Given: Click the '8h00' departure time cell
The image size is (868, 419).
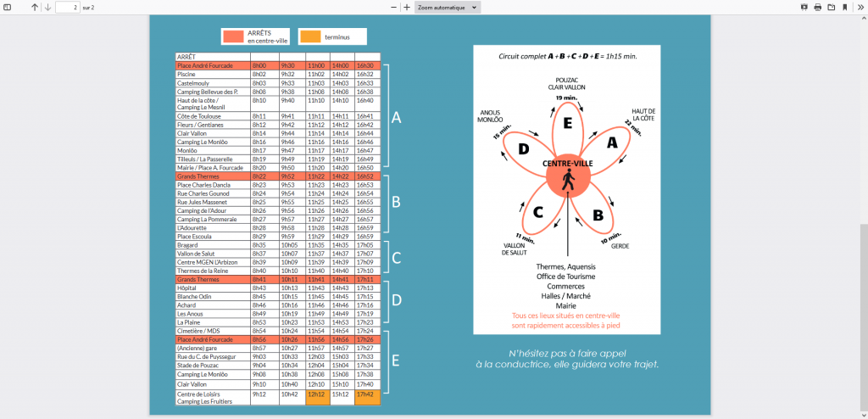Looking at the screenshot, I should click(264, 65).
